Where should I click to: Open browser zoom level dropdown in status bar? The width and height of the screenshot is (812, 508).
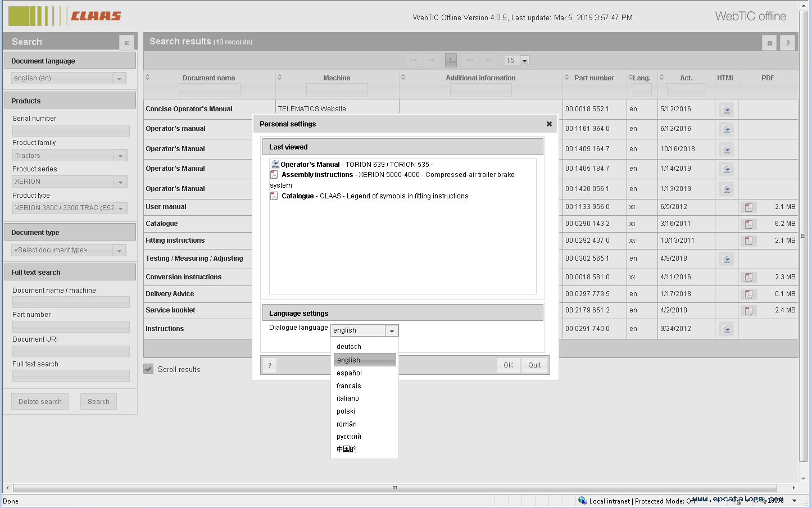[x=794, y=501]
